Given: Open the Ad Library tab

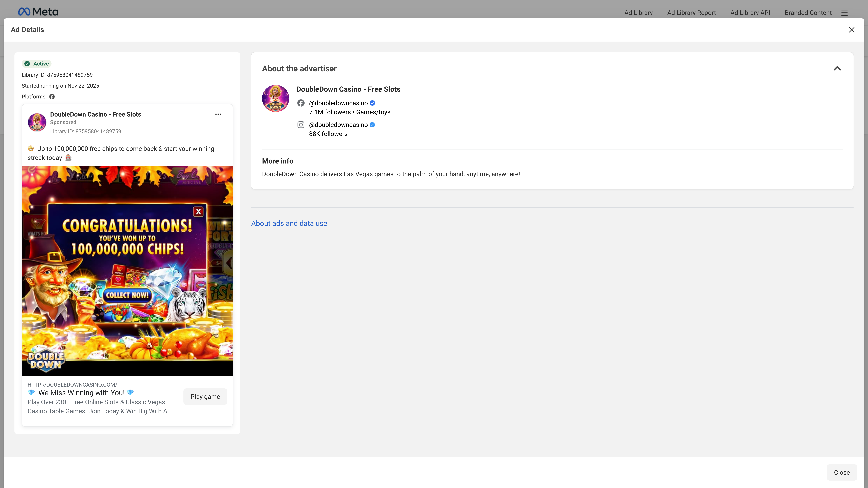Looking at the screenshot, I should click(638, 13).
